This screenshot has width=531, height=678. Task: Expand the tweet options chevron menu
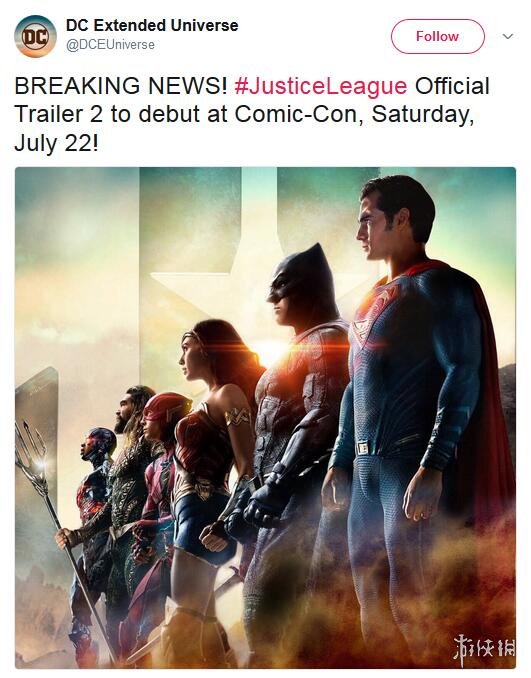pos(508,36)
